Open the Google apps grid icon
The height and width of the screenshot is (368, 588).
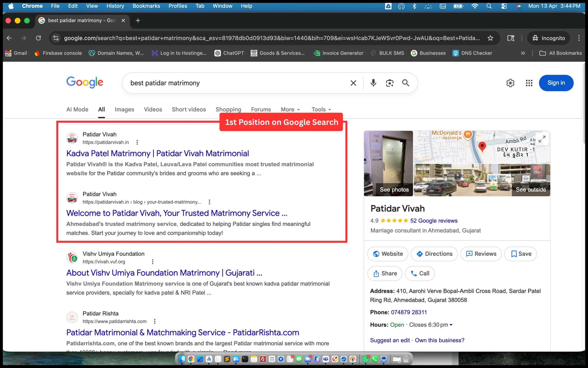(529, 83)
